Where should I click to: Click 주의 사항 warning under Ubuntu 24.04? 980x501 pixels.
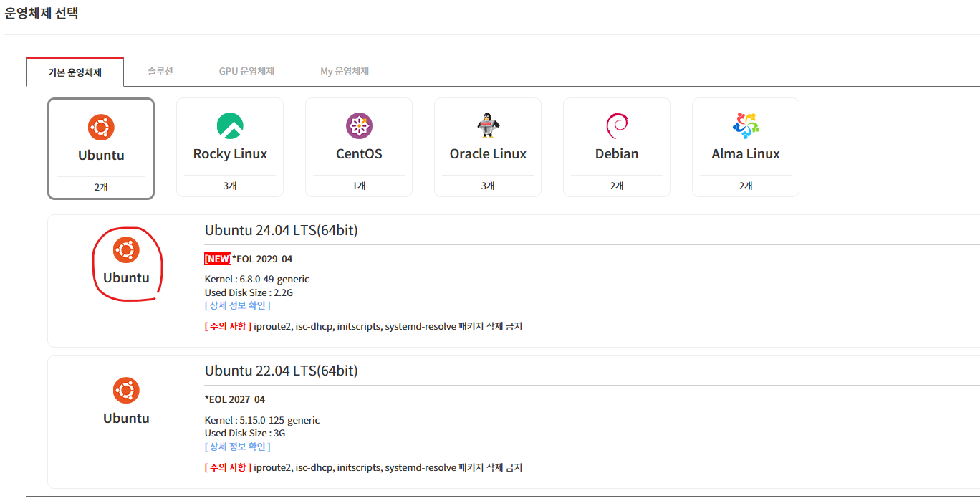click(228, 326)
